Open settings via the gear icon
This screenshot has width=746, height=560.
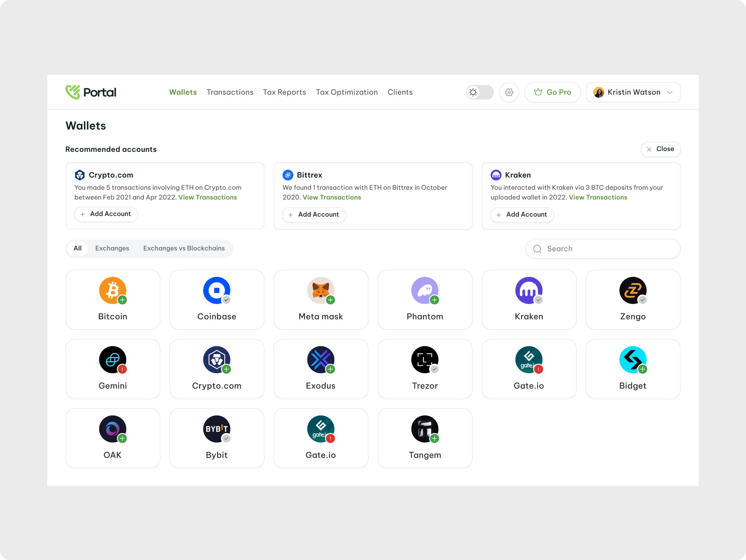tap(509, 92)
